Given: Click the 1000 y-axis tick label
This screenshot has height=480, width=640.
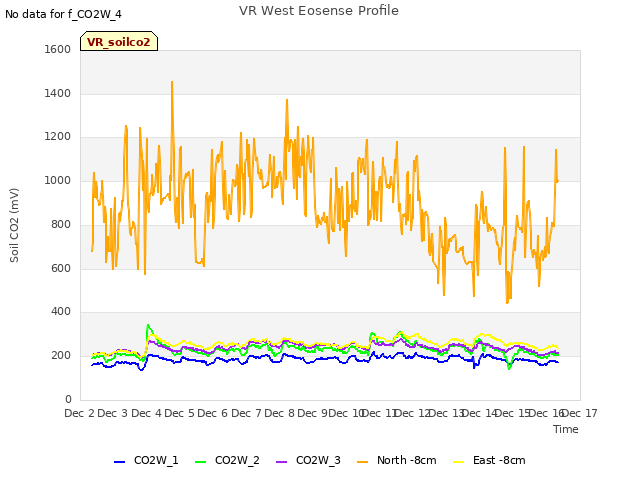Looking at the screenshot, I should pos(58,180).
